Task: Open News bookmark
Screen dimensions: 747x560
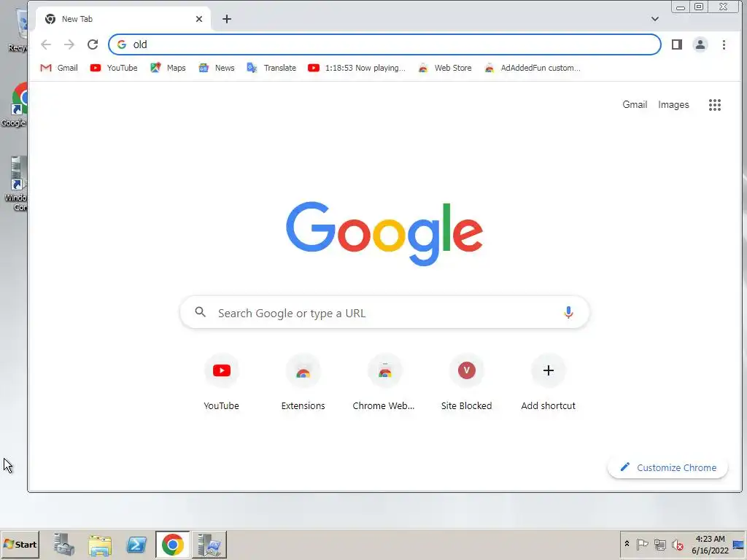Action: pyautogui.click(x=216, y=68)
